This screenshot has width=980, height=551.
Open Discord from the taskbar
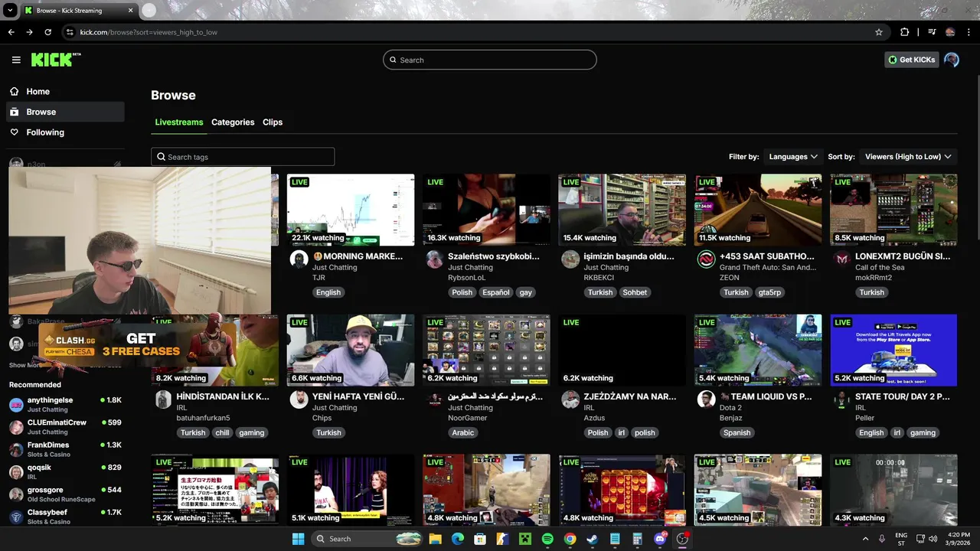point(660,539)
